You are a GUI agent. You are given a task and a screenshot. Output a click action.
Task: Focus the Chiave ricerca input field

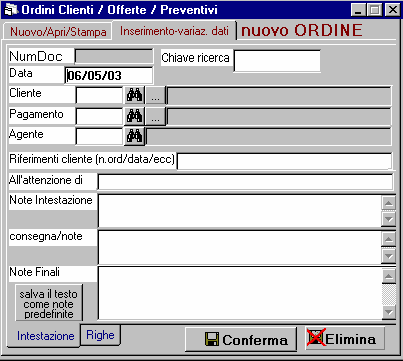(x=277, y=61)
